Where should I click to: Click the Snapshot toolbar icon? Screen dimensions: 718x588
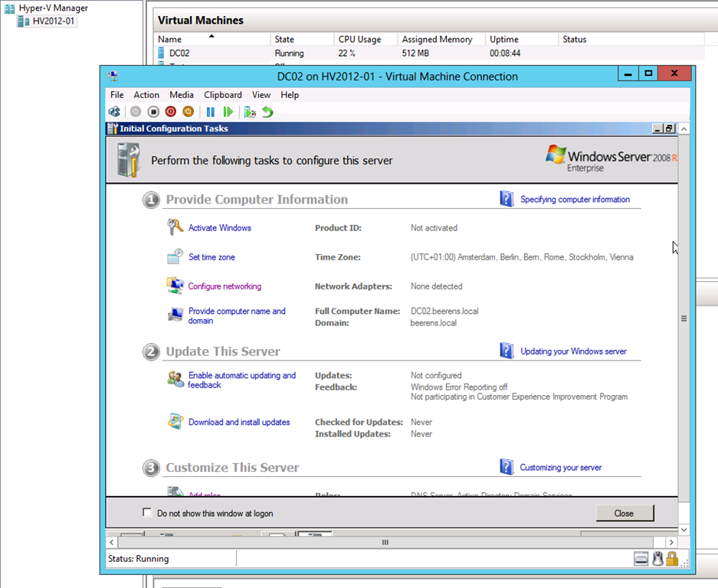[250, 112]
